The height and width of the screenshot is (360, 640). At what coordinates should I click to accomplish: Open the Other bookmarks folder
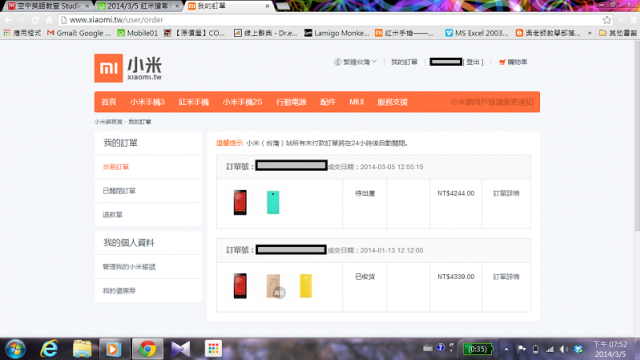(618, 33)
